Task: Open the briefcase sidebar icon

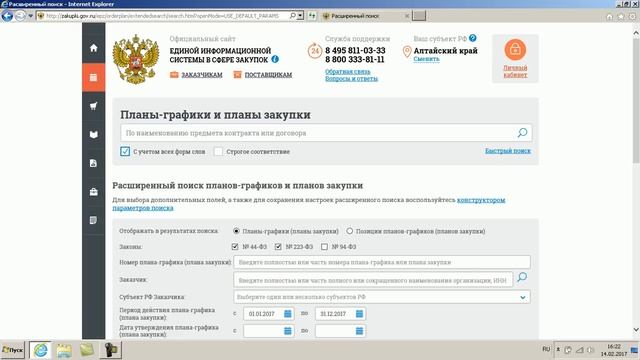Action: tap(93, 192)
